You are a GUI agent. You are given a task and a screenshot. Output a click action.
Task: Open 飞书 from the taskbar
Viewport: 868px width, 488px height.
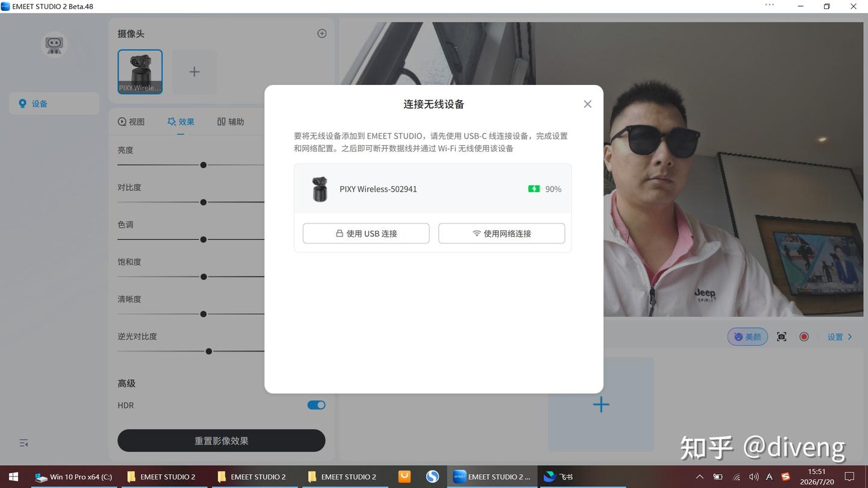[x=558, y=477]
